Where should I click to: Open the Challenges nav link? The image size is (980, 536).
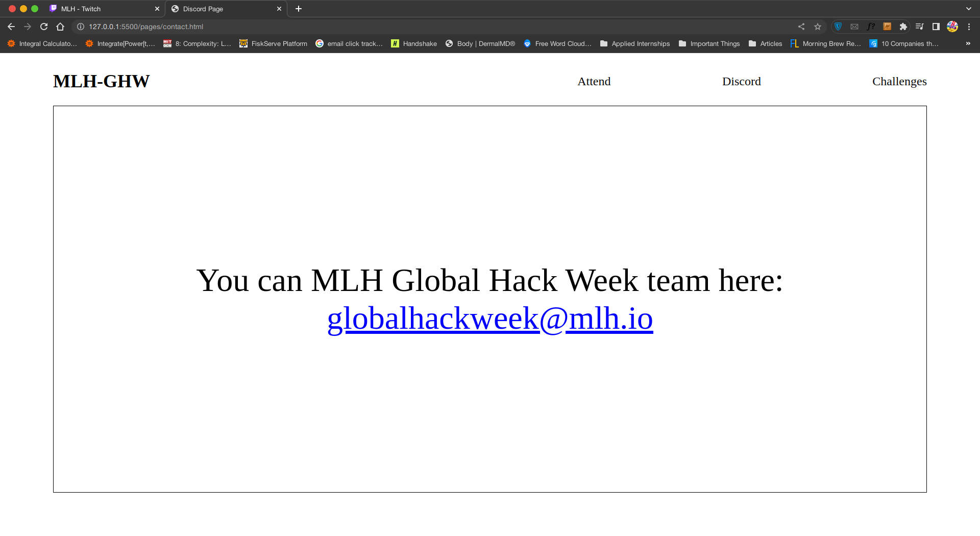pos(899,82)
